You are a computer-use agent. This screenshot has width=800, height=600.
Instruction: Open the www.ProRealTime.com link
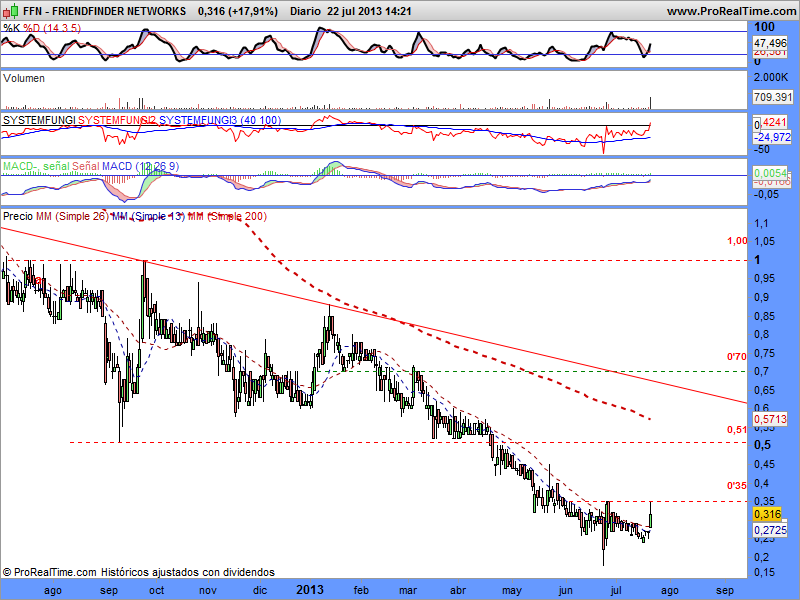pyautogui.click(x=731, y=11)
